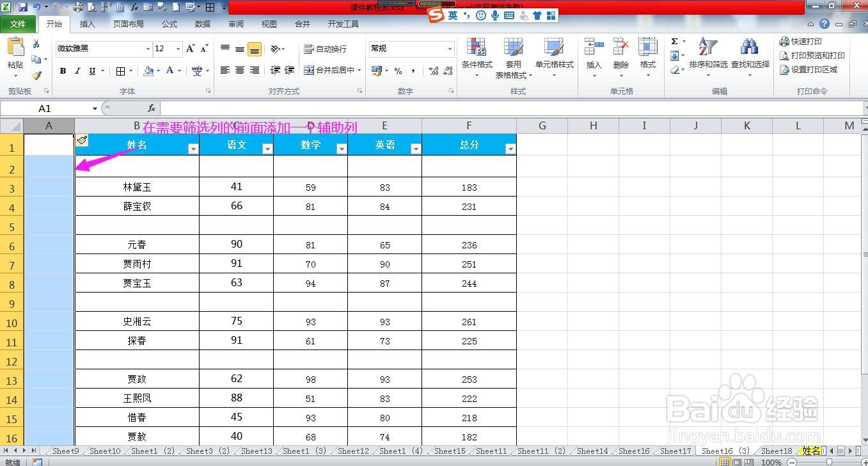This screenshot has width=868, height=466.
Task: Open the 语文 column filter dropdown
Action: [x=267, y=149]
